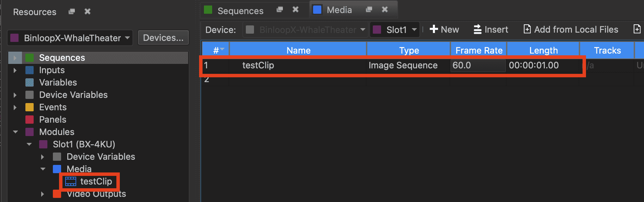The height and width of the screenshot is (202, 644).
Task: Close the Resources panel
Action: [88, 12]
